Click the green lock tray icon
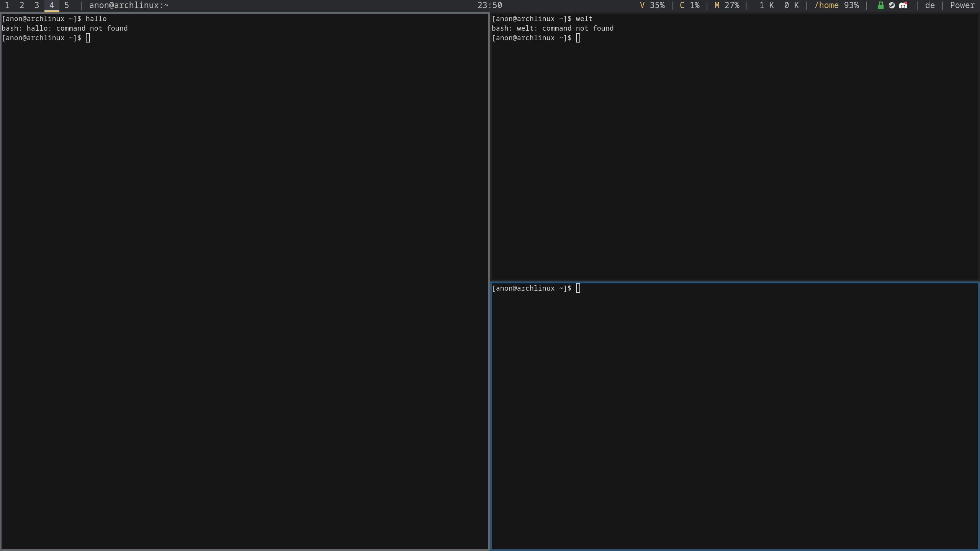The image size is (980, 551). [x=880, y=5]
